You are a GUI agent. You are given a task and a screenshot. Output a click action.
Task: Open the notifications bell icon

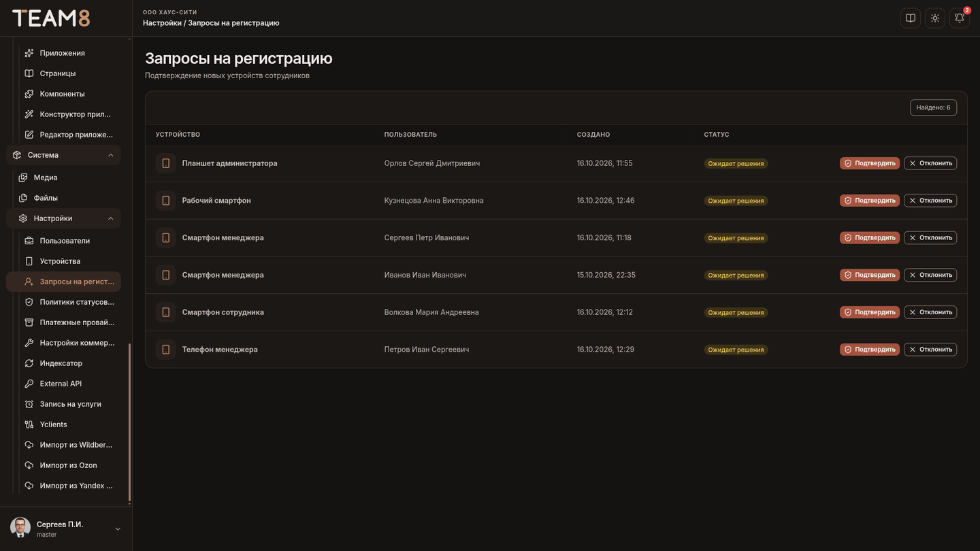960,18
